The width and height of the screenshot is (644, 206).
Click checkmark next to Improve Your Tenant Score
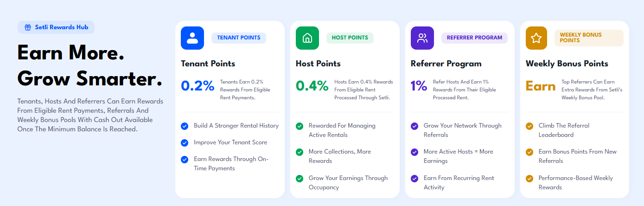pos(185,142)
